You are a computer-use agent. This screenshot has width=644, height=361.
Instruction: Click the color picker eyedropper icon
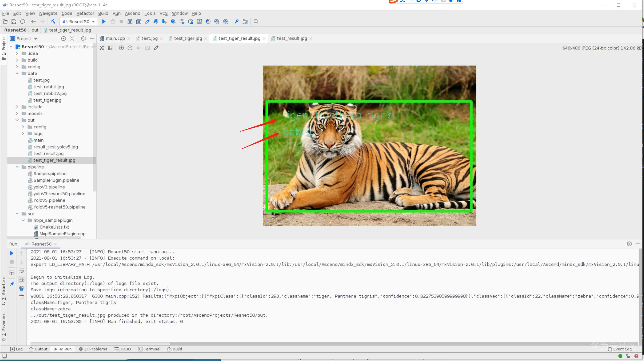156,48
